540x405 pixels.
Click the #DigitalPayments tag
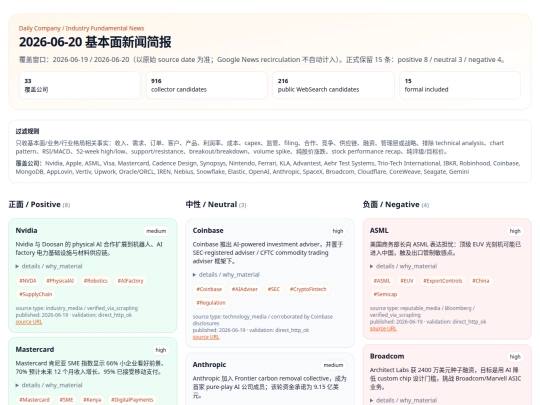tap(132, 399)
